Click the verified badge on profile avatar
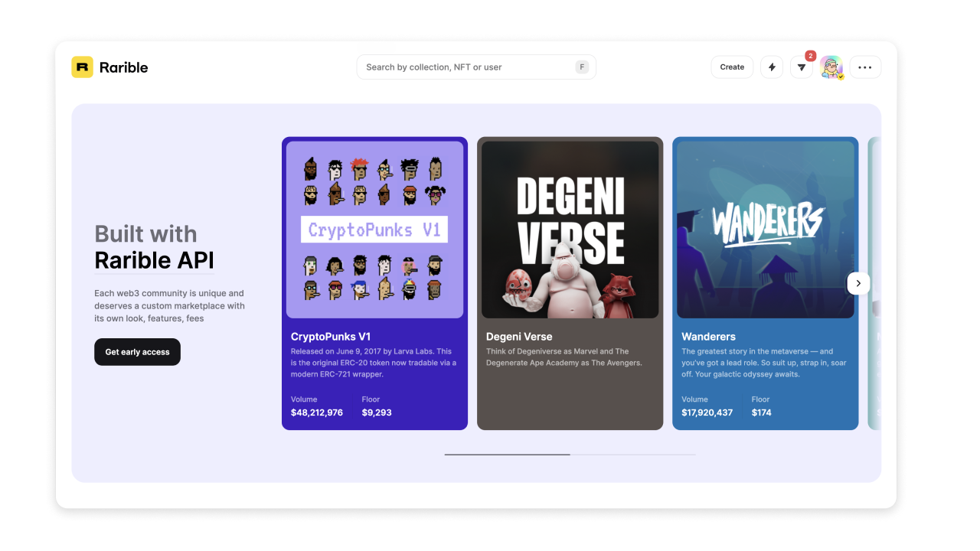The image size is (980, 551). click(840, 77)
